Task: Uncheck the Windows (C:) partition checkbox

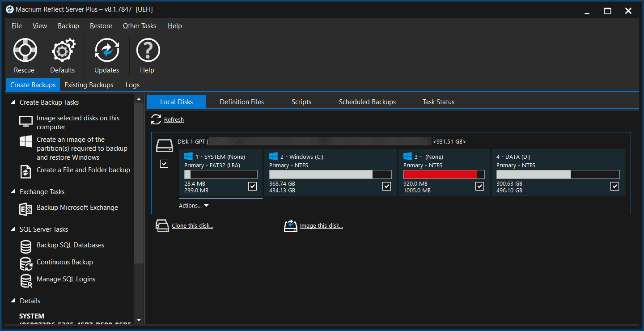Action: click(x=386, y=186)
